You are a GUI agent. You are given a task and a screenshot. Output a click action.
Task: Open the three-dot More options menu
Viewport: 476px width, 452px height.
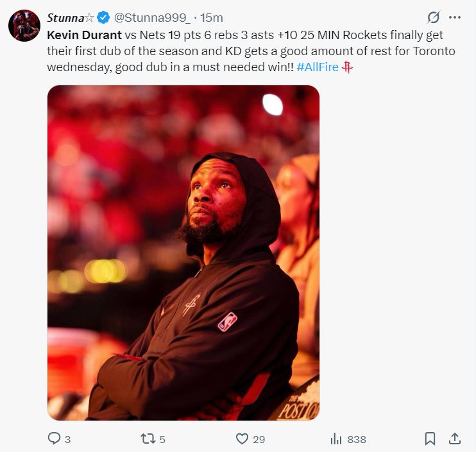pyautogui.click(x=455, y=17)
